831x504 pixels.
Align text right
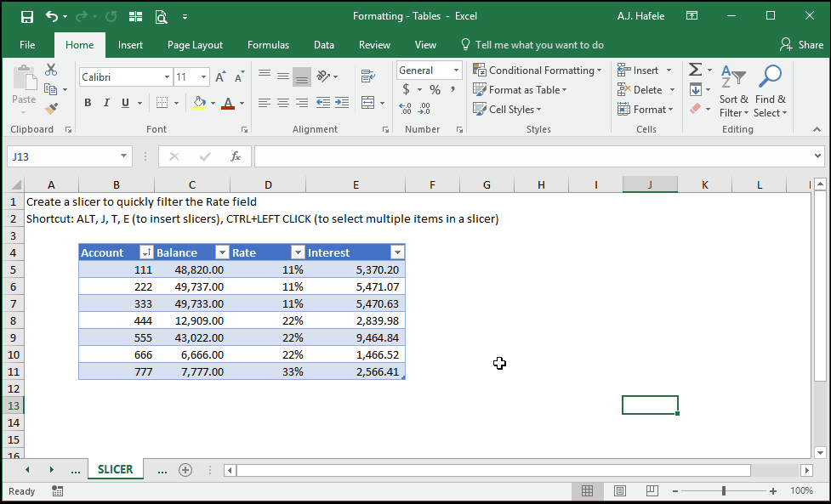tap(302, 103)
